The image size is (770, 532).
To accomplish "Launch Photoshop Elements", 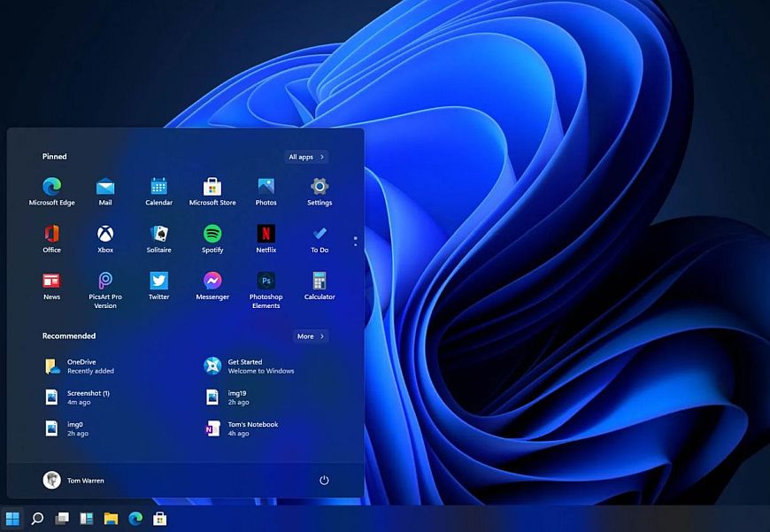I will 266,290.
